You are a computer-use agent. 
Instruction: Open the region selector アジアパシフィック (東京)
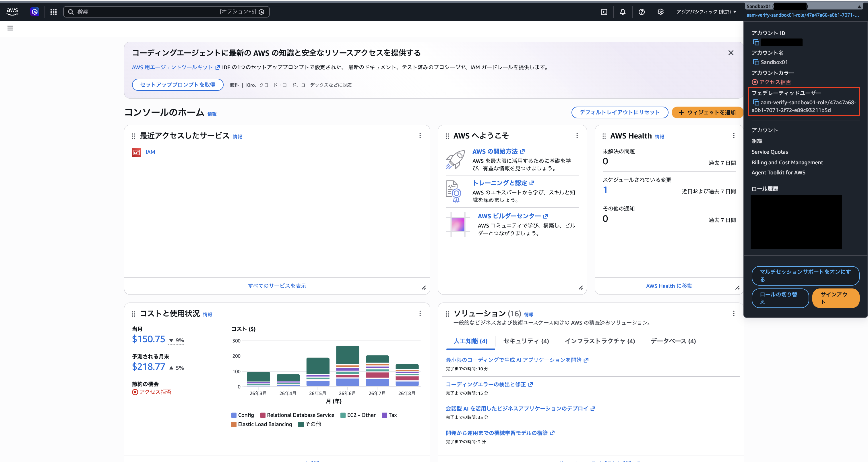point(706,12)
